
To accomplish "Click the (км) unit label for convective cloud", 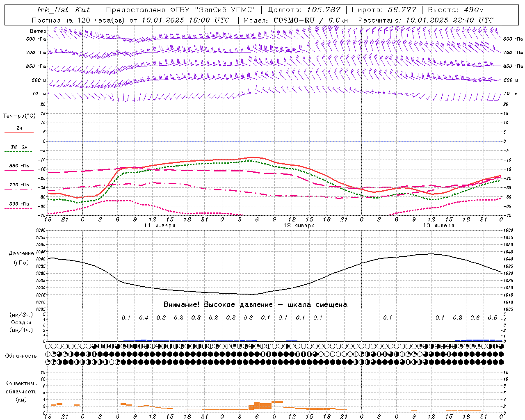I will pyautogui.click(x=21, y=399).
